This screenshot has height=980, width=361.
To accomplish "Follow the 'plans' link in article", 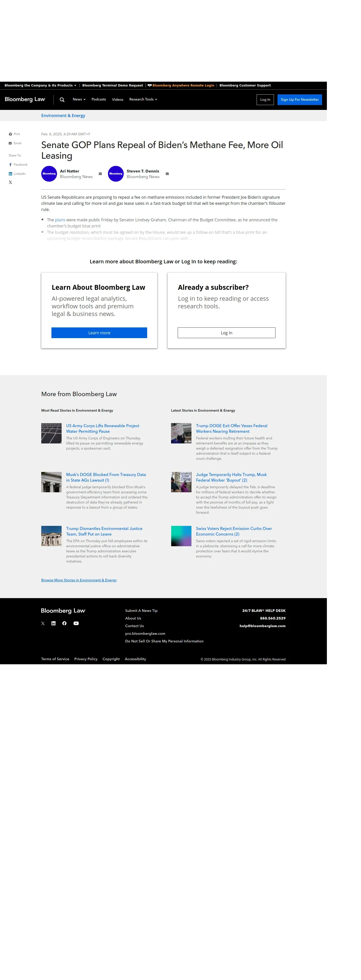I will (60, 220).
